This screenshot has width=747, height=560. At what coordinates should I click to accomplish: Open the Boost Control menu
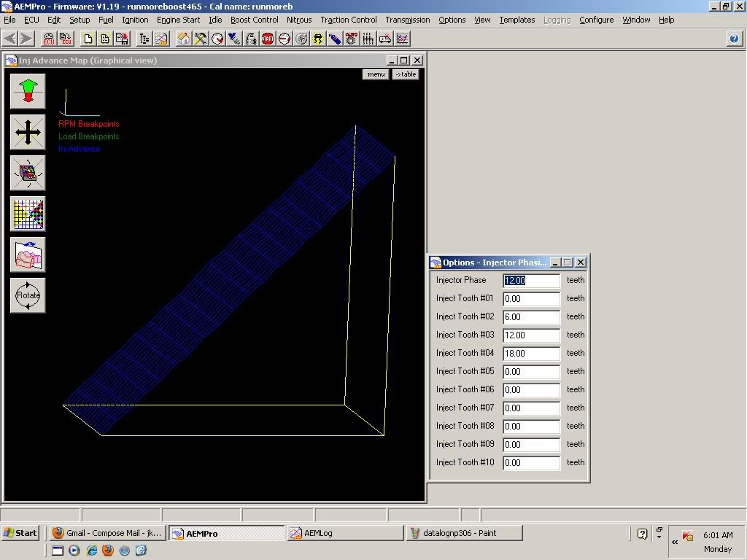(255, 20)
